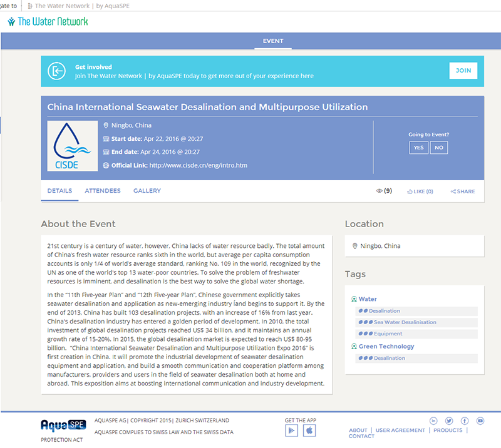Click the eye views counter icon
This screenshot has width=501, height=448.
coord(380,191)
